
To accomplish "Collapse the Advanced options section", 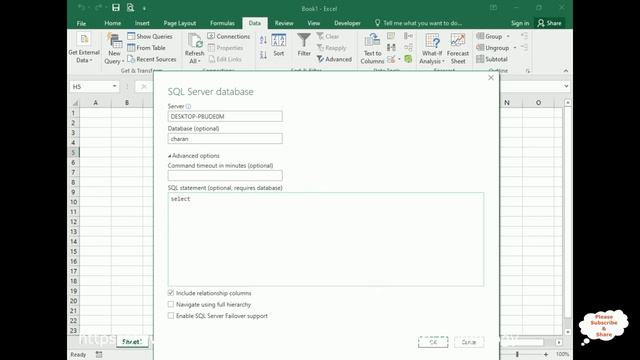I will tap(193, 156).
